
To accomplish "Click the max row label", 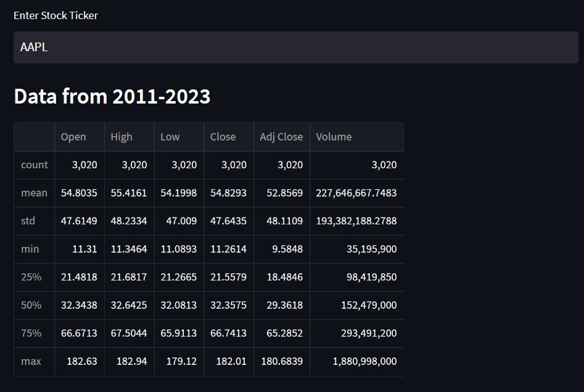I will point(31,362).
